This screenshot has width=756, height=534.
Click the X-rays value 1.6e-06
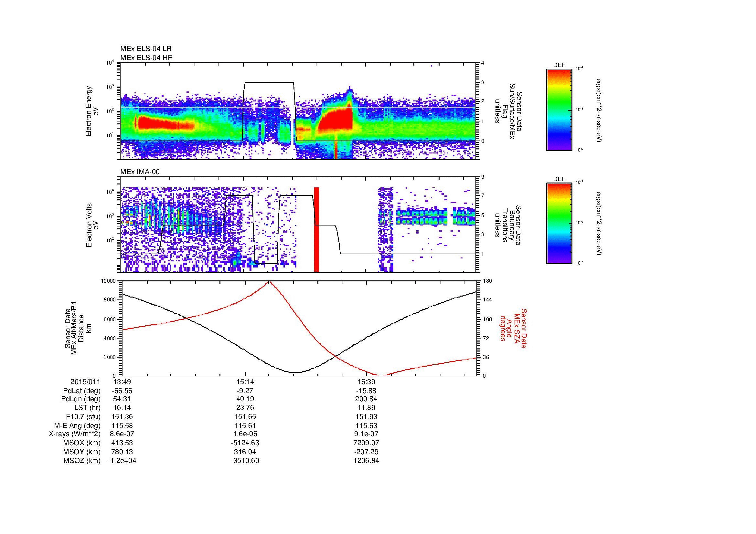pos(245,434)
